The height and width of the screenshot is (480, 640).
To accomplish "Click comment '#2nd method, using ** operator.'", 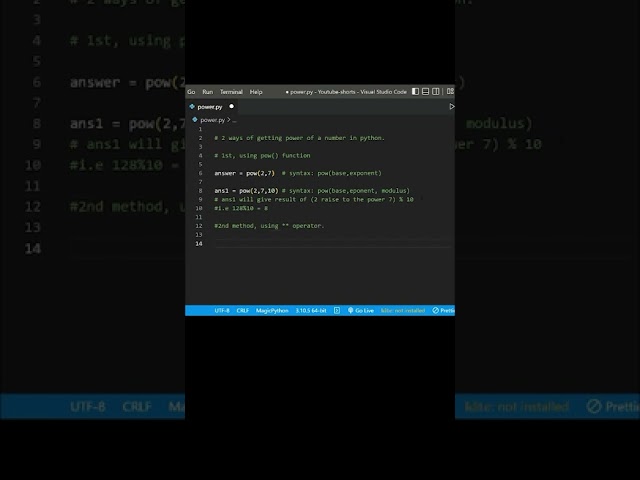I will (x=269, y=226).
